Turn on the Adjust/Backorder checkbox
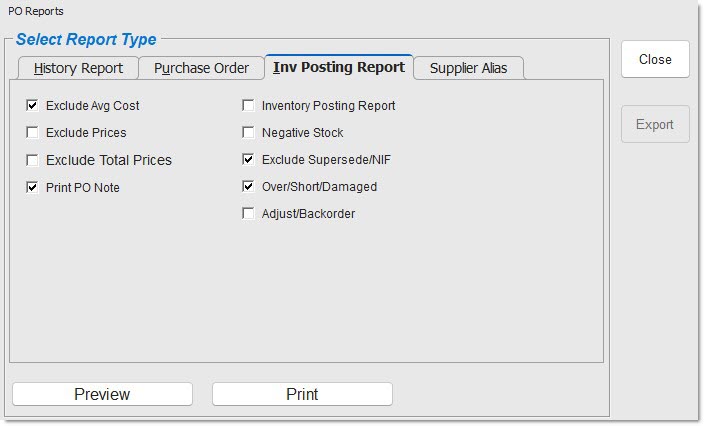 249,213
